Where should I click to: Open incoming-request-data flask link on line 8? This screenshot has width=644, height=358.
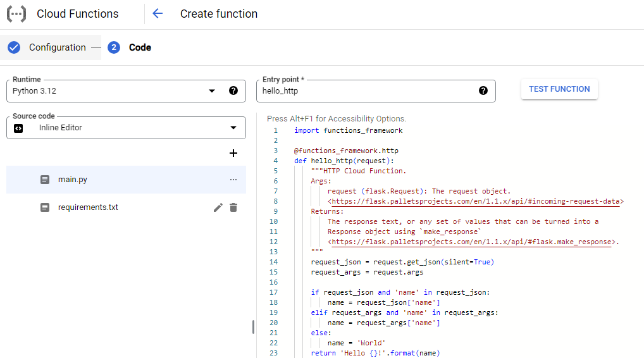coord(476,201)
